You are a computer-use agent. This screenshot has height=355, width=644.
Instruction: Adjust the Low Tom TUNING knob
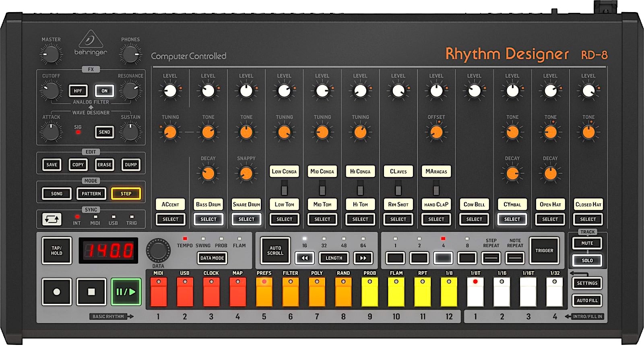284,132
